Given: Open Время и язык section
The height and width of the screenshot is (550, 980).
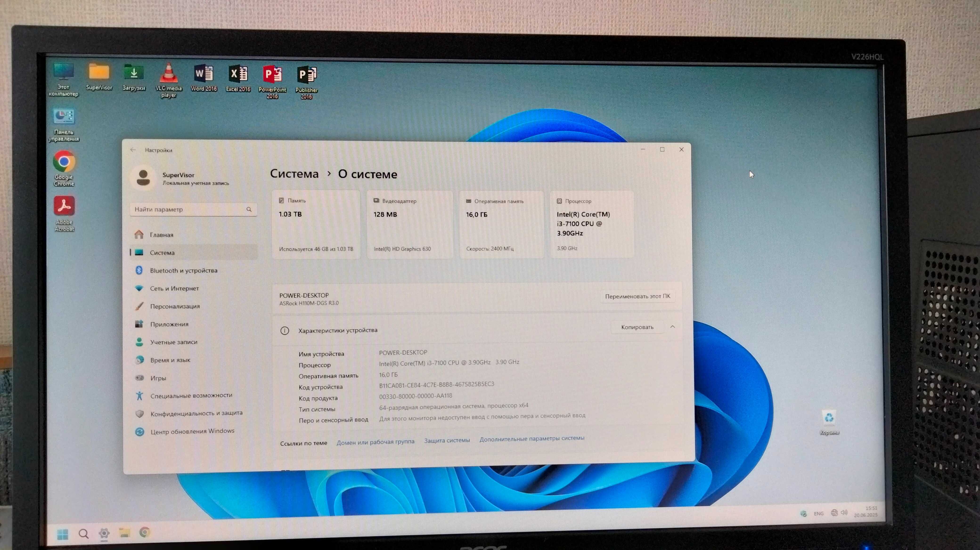Looking at the screenshot, I should 194,360.
